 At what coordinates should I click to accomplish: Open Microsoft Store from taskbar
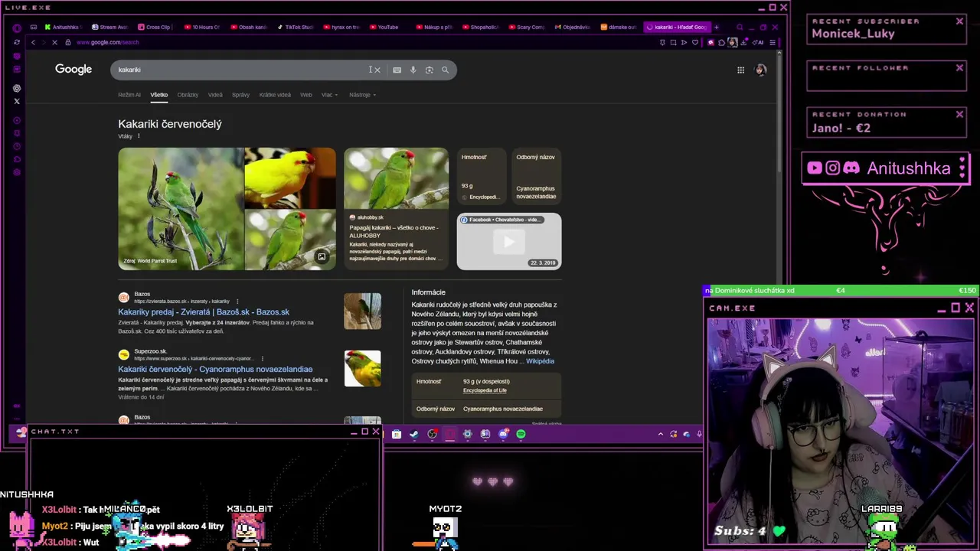tap(396, 434)
